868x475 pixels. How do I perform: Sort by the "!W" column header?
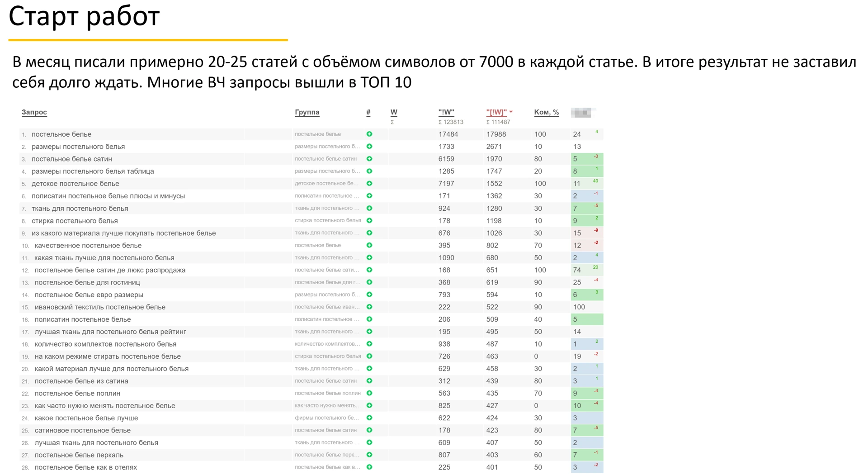(446, 112)
